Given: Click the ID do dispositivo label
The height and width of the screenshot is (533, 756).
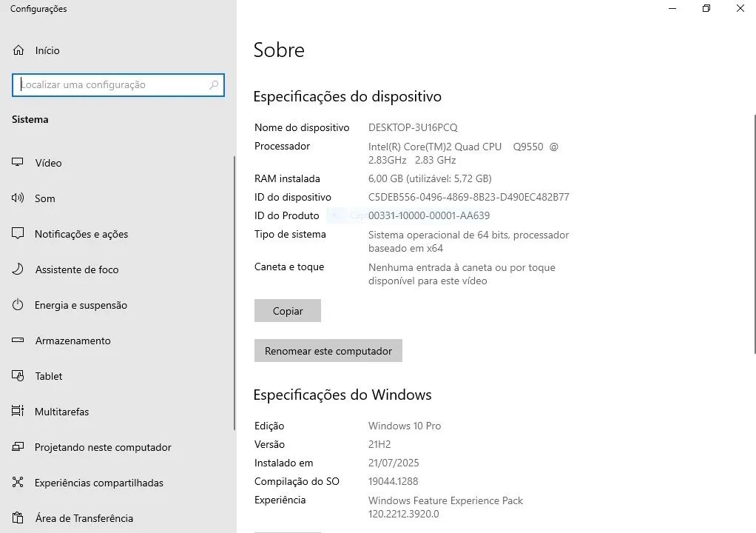Looking at the screenshot, I should [x=293, y=197].
